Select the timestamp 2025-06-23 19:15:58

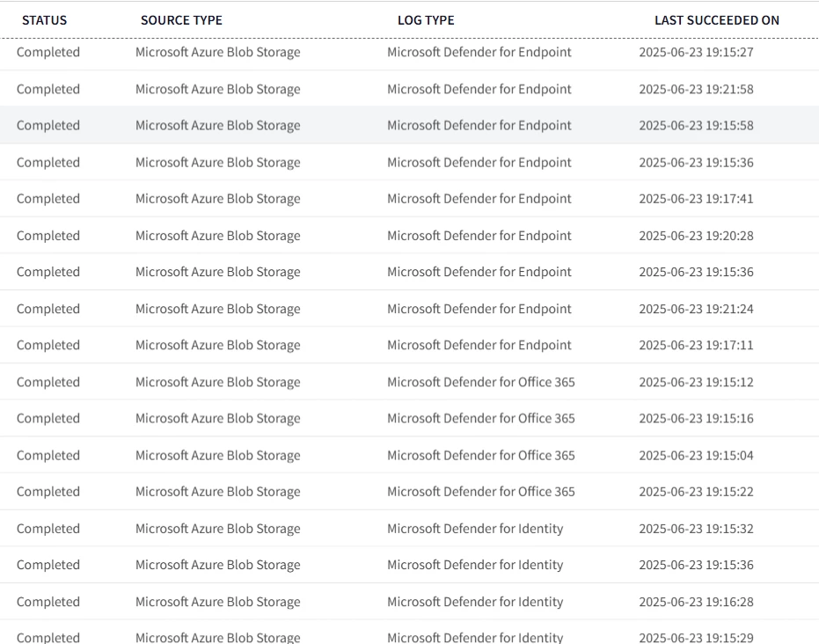(x=696, y=125)
